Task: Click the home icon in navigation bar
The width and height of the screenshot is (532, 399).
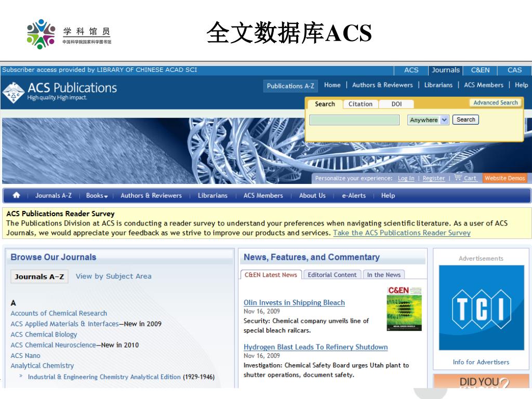Action: [16, 195]
